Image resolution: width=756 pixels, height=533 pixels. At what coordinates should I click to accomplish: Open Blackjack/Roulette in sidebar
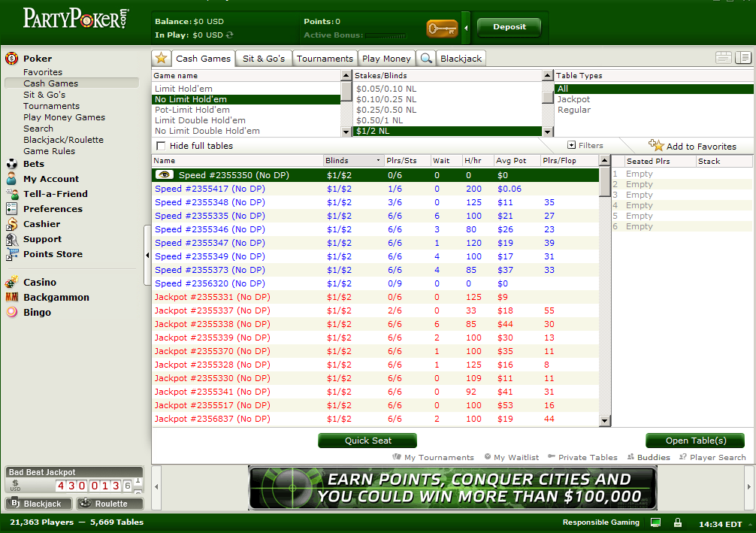click(64, 140)
